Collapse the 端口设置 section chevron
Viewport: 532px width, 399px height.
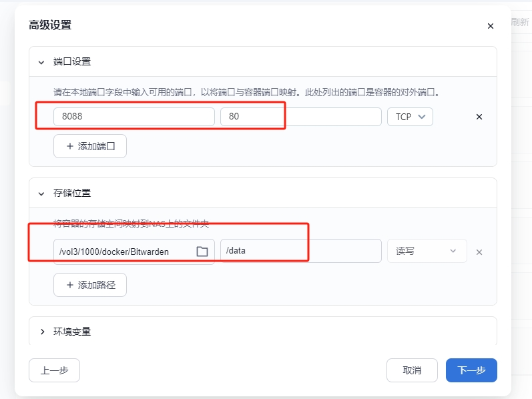(41, 61)
